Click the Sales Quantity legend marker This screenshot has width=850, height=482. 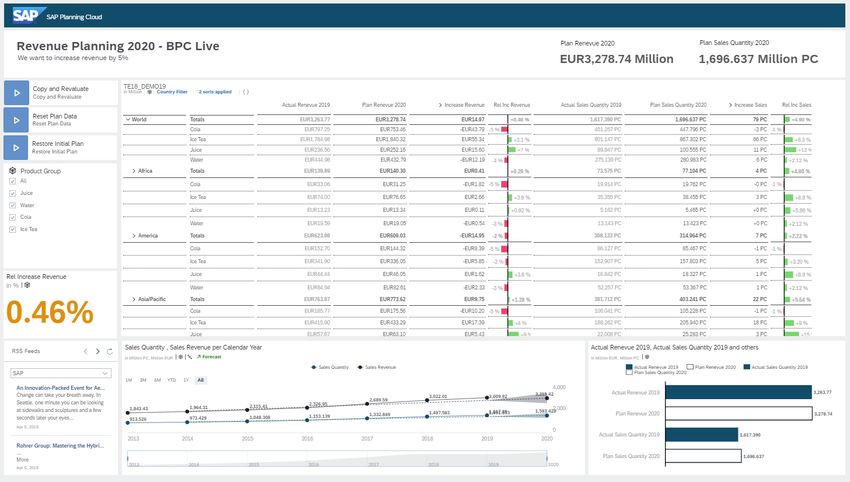coord(314,368)
